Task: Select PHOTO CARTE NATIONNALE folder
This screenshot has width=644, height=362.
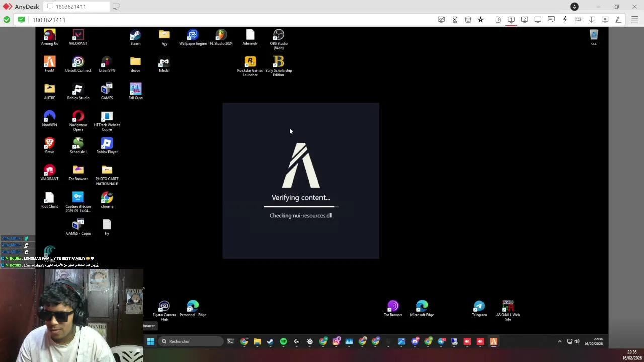Action: 107,175
